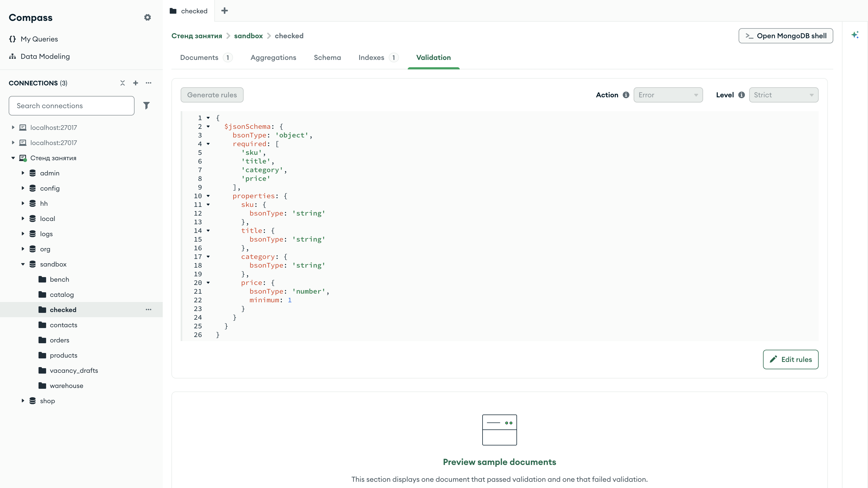Expand second localhost:27017 connection
Viewport: 868px width, 488px height.
[13, 142]
